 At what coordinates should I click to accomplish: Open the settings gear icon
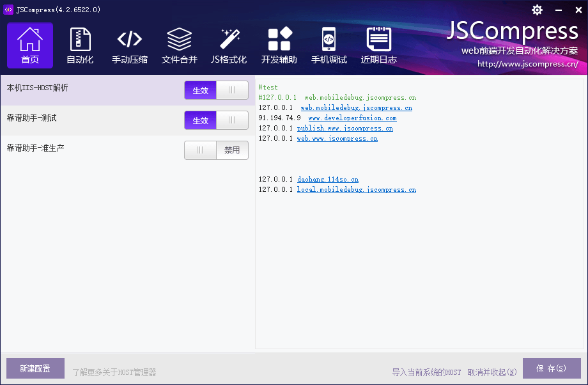tap(537, 10)
